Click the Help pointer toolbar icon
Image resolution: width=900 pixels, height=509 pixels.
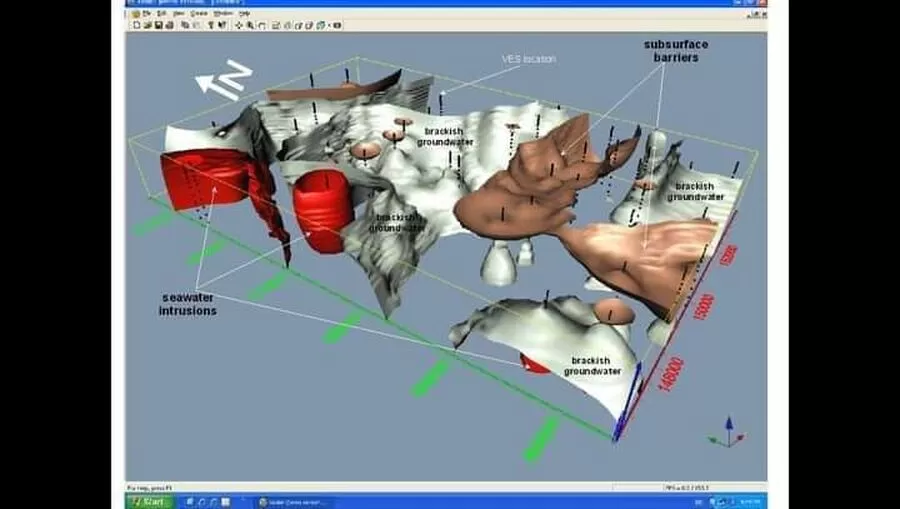(x=223, y=25)
